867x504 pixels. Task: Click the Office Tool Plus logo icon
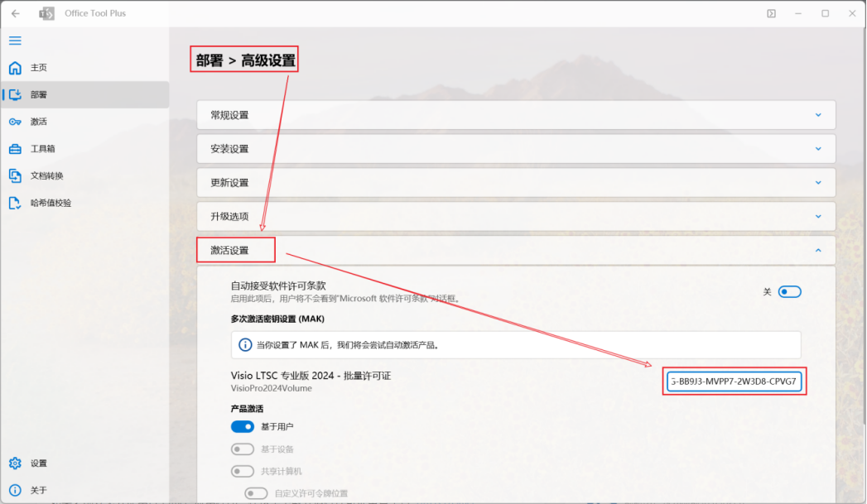click(x=47, y=13)
